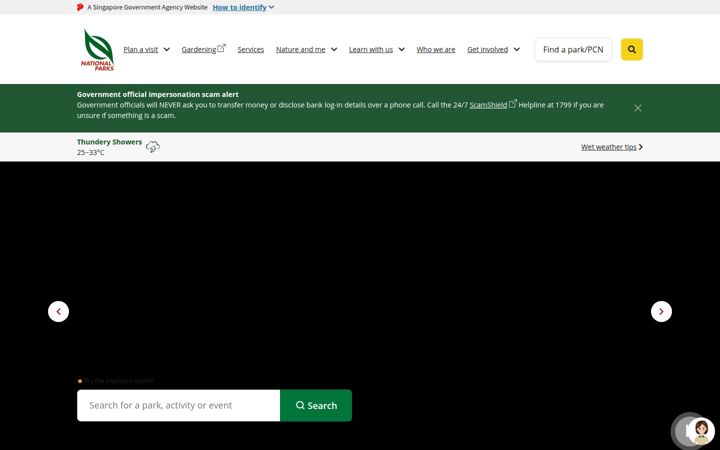Open the ScamShield link
Screen dimensions: 720x450
(x=488, y=105)
